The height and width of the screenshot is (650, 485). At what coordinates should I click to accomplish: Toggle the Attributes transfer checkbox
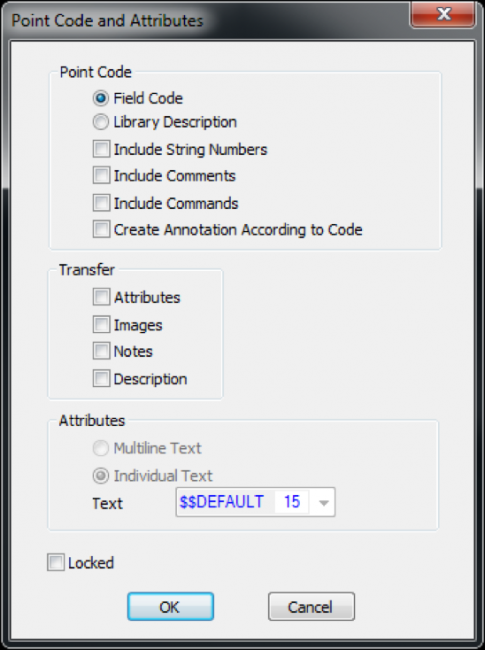pos(101,297)
